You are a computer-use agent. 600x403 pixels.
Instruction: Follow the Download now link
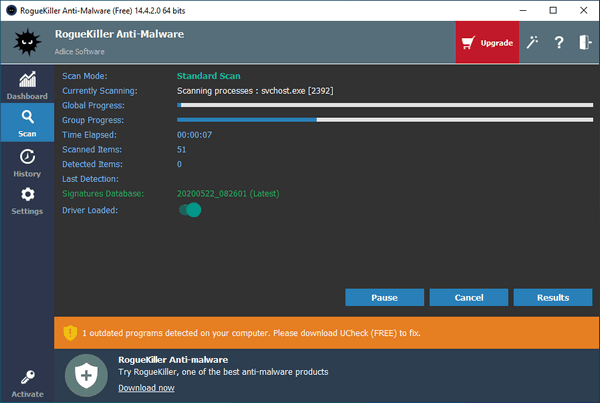[146, 388]
